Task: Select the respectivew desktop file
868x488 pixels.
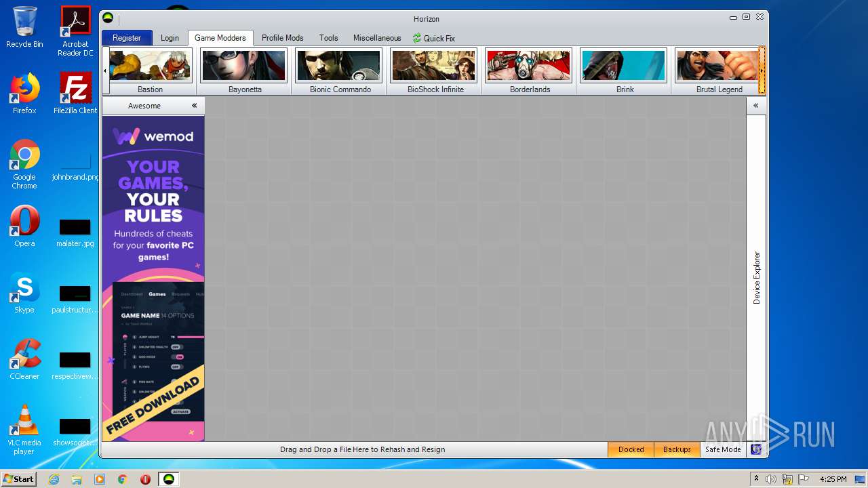Action: 75,366
